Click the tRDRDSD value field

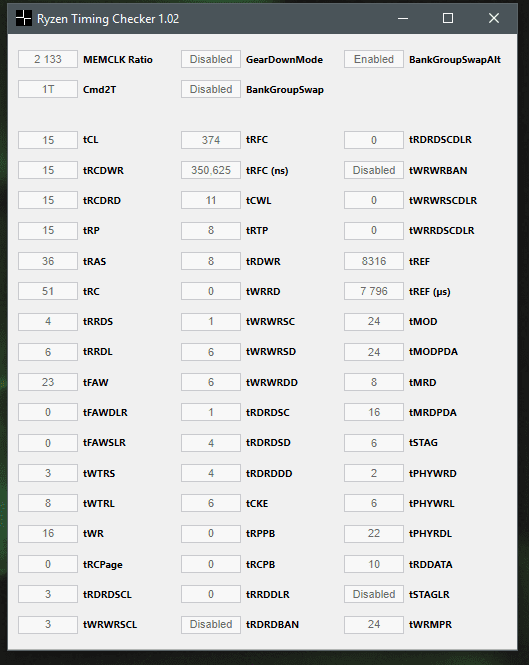point(211,443)
